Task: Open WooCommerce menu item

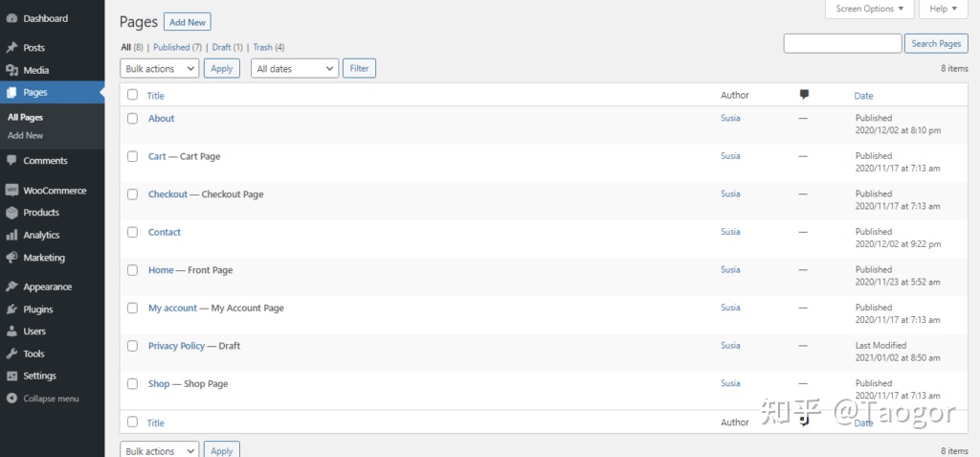Action: point(55,191)
